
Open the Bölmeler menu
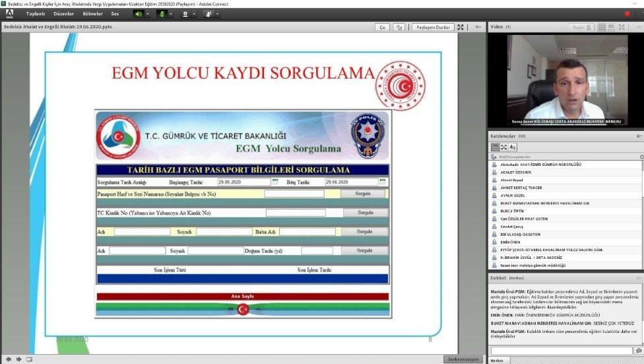coord(91,13)
